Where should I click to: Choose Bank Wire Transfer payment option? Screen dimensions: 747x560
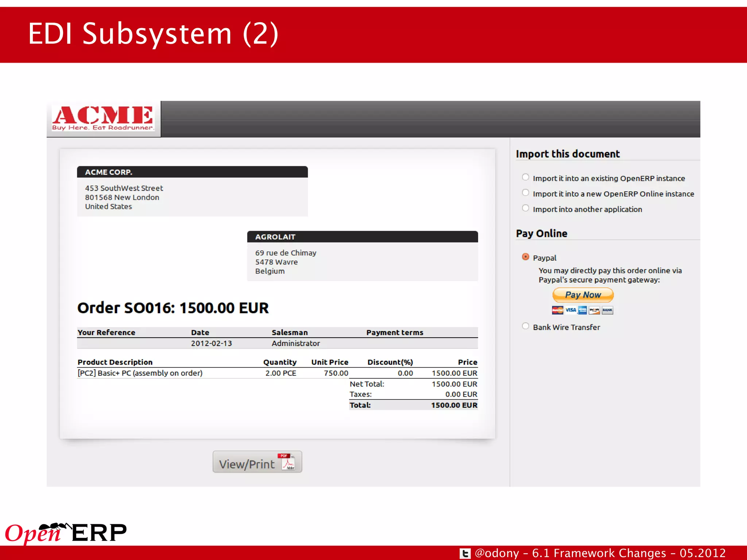[x=526, y=326]
